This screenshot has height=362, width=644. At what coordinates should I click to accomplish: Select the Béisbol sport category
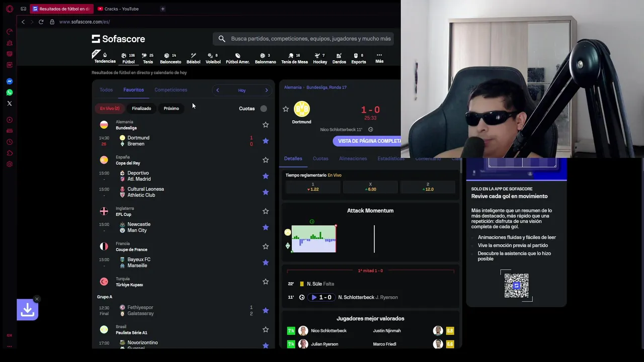pyautogui.click(x=193, y=58)
